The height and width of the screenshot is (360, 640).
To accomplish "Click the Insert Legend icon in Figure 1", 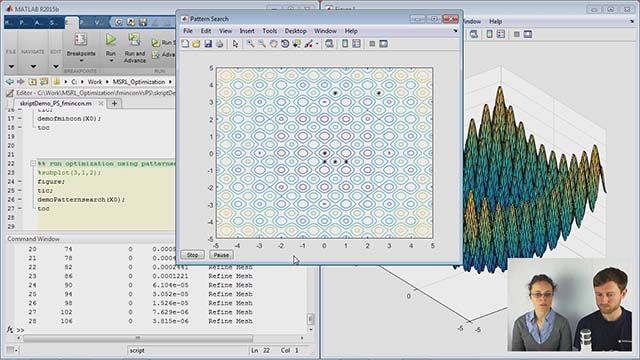I will pyautogui.click(x=500, y=34).
